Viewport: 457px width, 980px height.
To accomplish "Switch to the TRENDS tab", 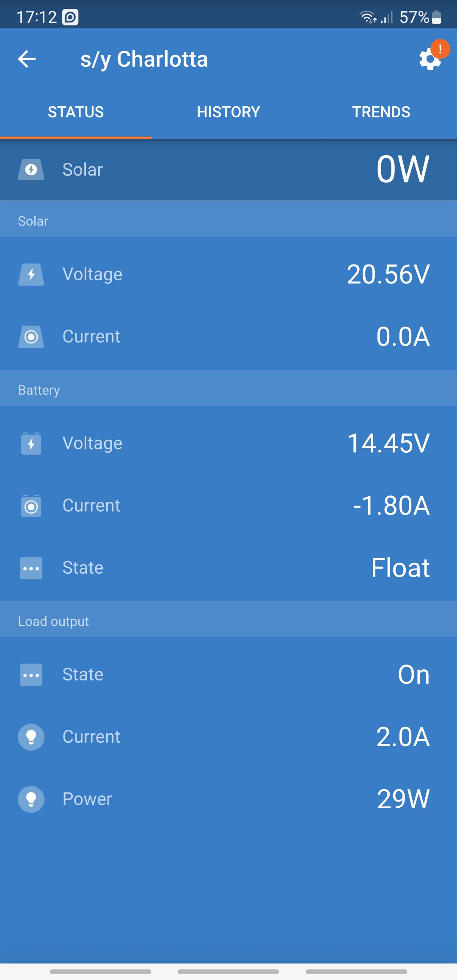I will [381, 112].
